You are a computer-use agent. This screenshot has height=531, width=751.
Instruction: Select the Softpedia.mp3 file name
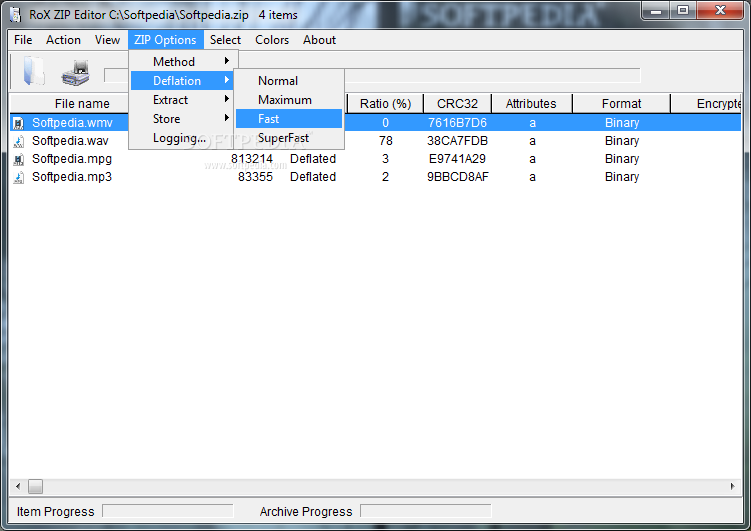(72, 177)
